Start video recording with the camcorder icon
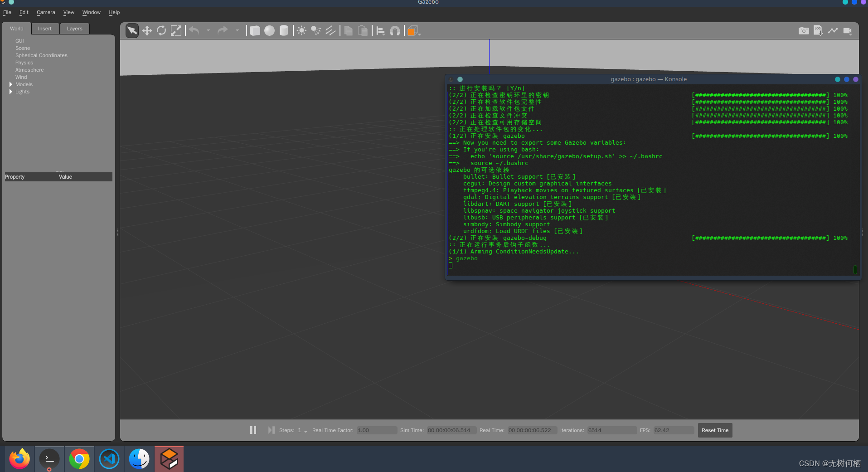This screenshot has width=868, height=472. [x=848, y=30]
